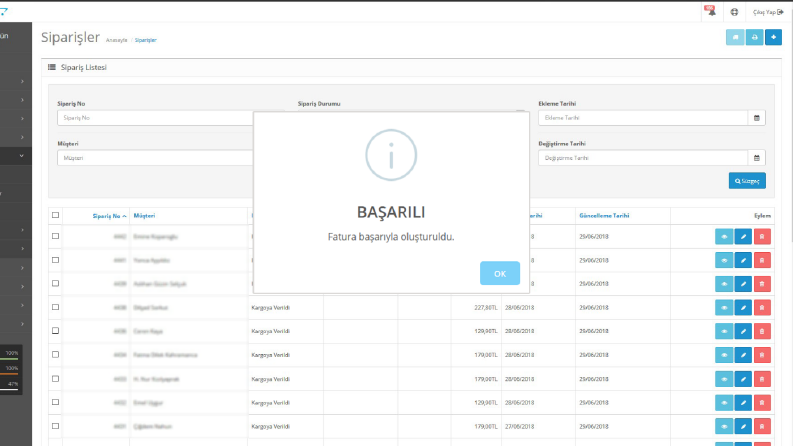Click the light blue shipping list icon button
Screen dimensions: 793x446
(x=735, y=37)
